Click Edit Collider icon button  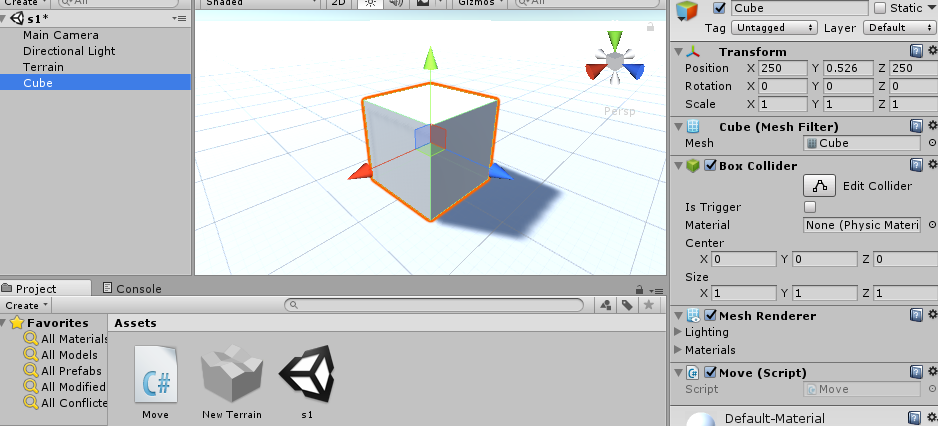click(x=820, y=186)
